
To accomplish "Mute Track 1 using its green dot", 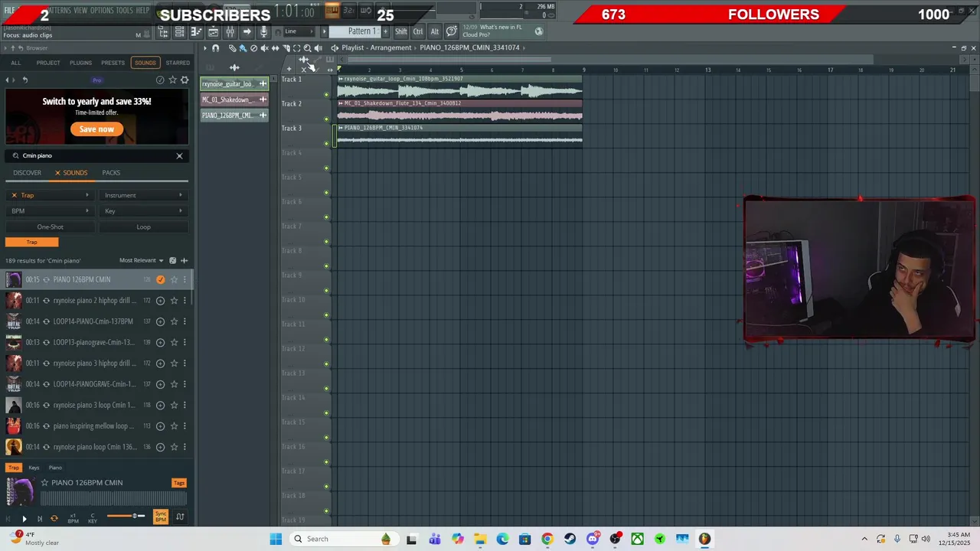I will [x=326, y=95].
